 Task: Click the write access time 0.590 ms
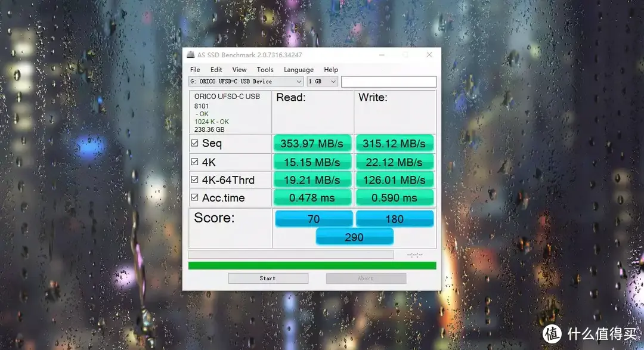394,197
